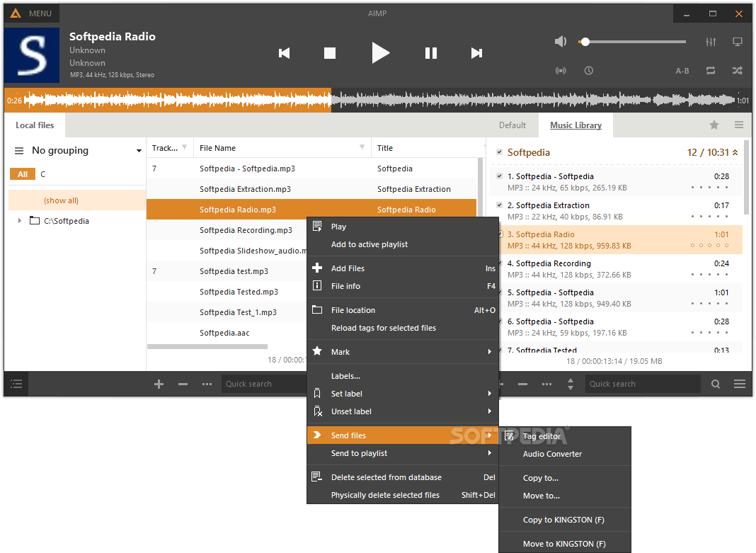Sort by the Title column header

pos(385,148)
